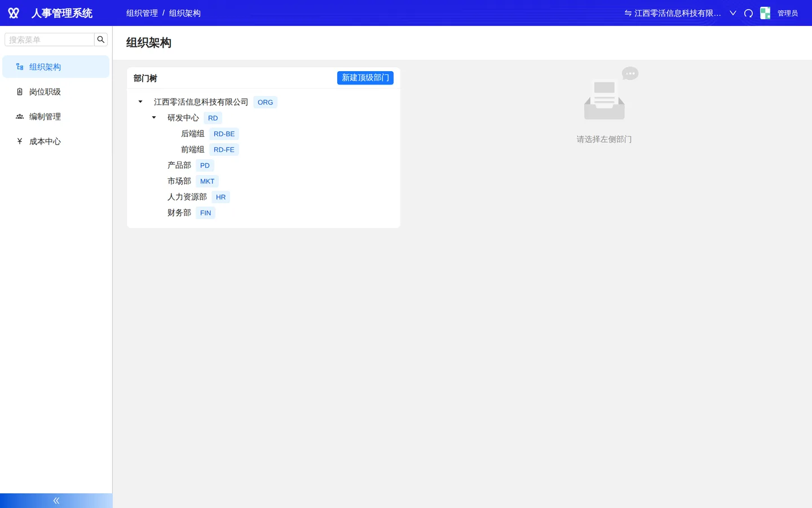Click the RD-BE code tag
This screenshot has width=812, height=508.
(224, 134)
